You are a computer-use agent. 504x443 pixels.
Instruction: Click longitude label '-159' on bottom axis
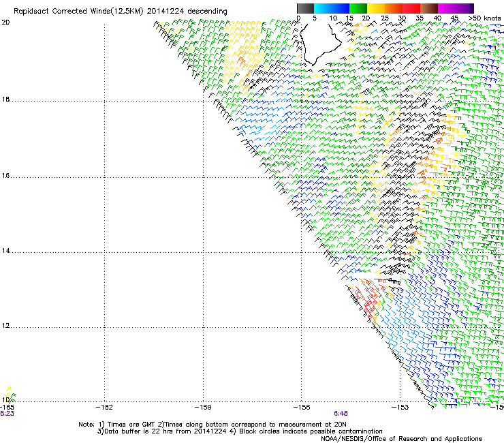(203, 408)
